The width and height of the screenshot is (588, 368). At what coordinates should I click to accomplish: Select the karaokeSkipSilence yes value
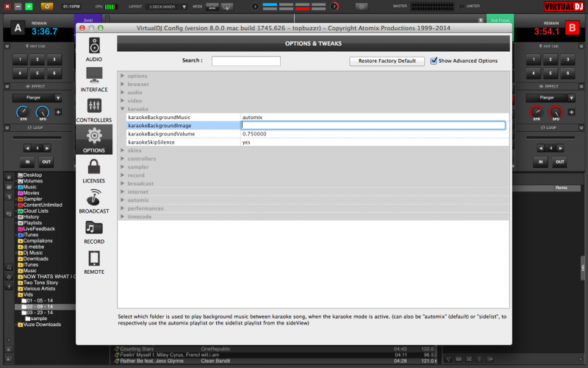click(246, 142)
